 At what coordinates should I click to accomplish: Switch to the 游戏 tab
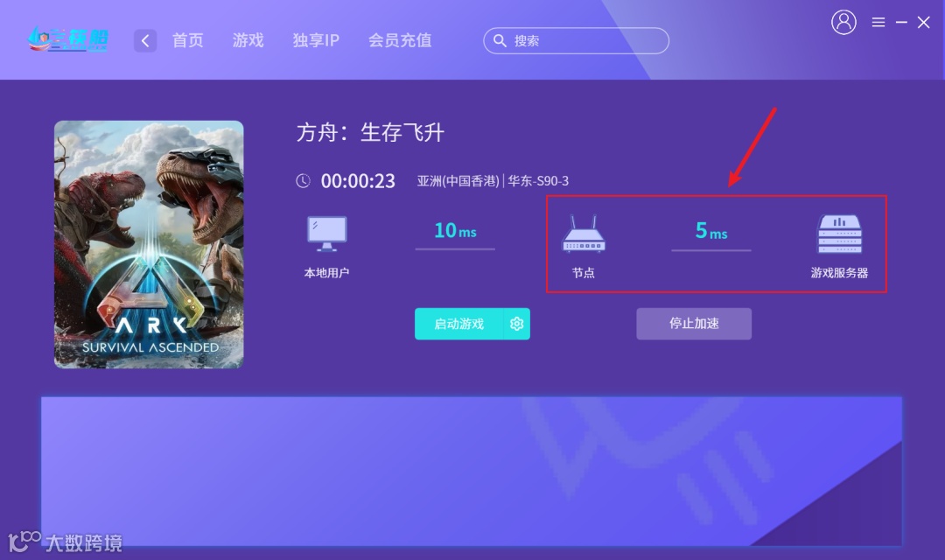(x=248, y=40)
